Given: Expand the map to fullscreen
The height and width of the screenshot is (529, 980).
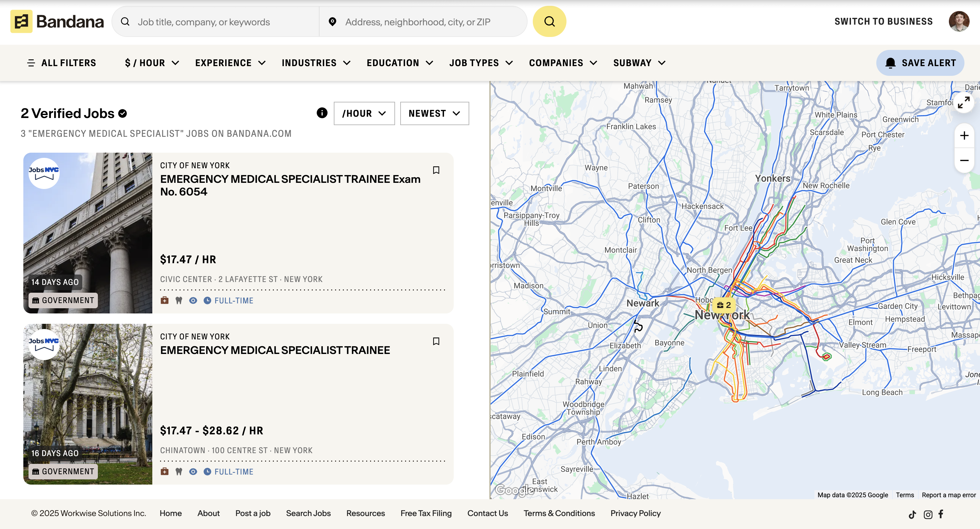Looking at the screenshot, I should [x=964, y=102].
